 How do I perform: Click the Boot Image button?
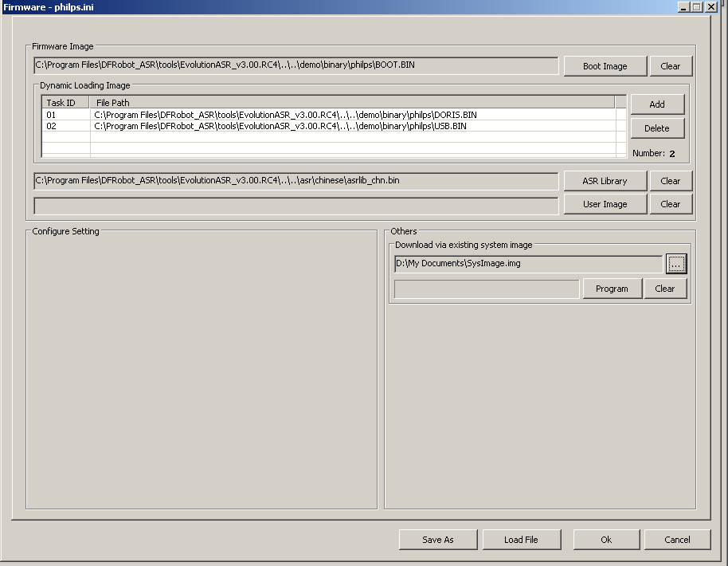coord(605,66)
